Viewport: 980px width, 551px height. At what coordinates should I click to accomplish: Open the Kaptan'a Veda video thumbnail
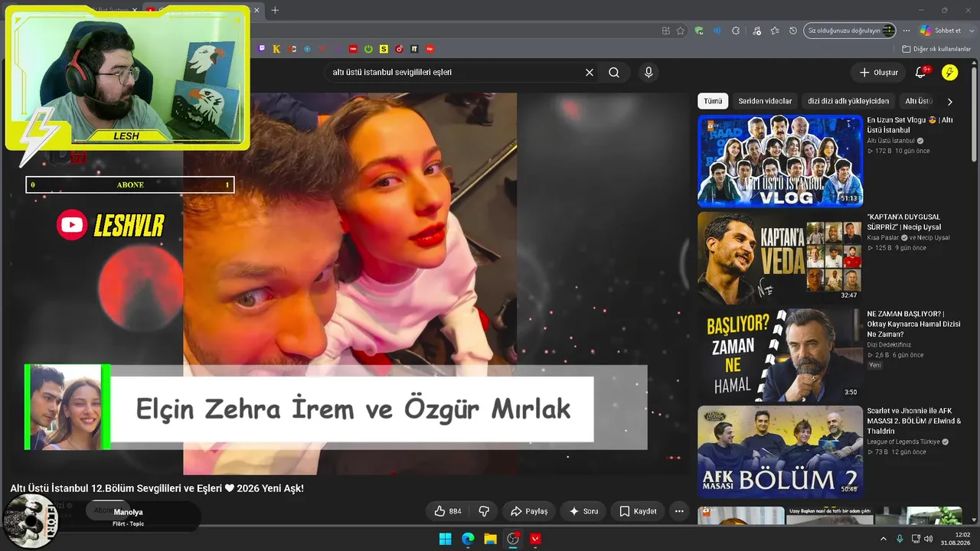pos(780,258)
